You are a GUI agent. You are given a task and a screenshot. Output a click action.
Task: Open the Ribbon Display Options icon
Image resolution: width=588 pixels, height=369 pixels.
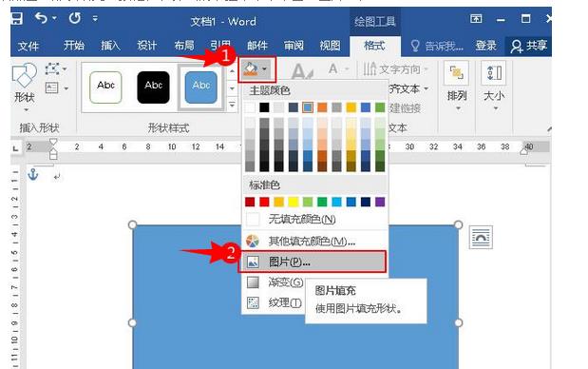(476, 18)
